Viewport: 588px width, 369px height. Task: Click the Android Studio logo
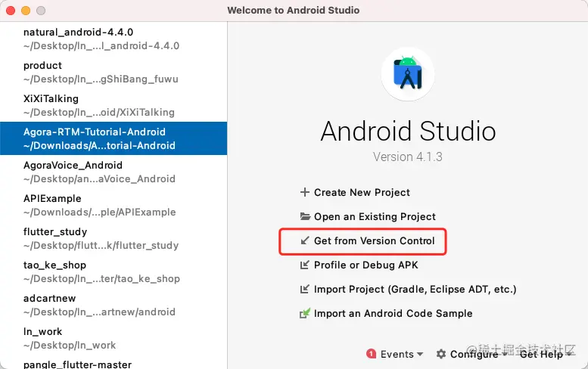click(408, 74)
